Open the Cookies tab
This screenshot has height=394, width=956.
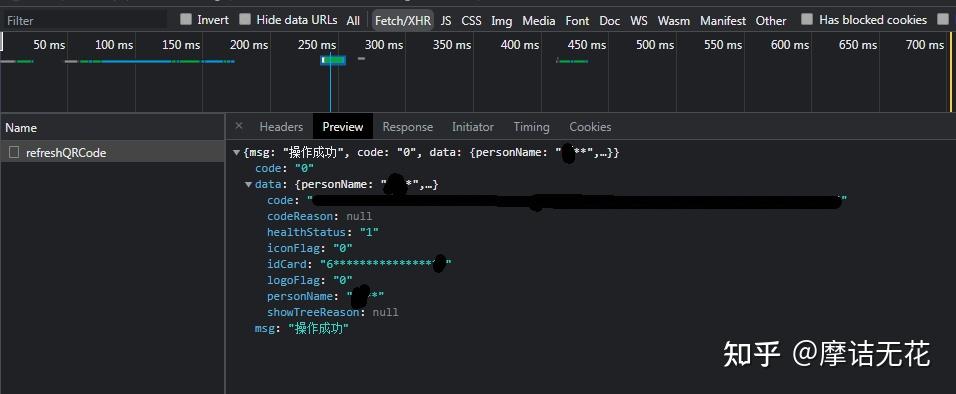pos(590,127)
